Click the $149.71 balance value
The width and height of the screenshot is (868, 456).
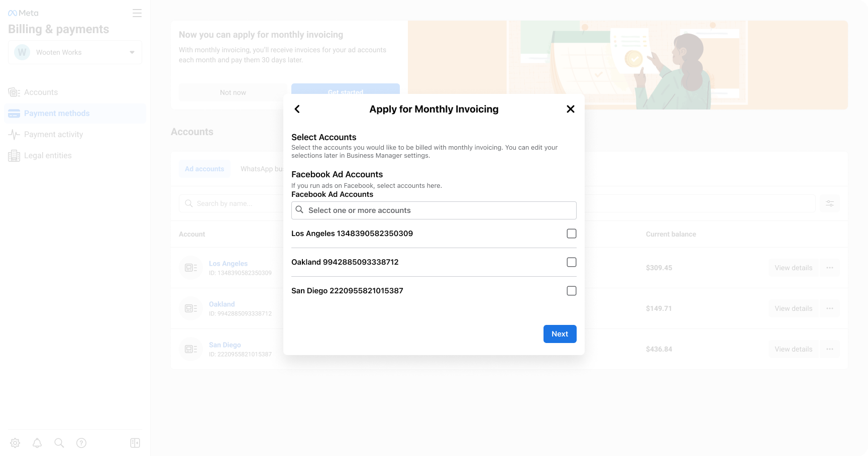coord(659,308)
